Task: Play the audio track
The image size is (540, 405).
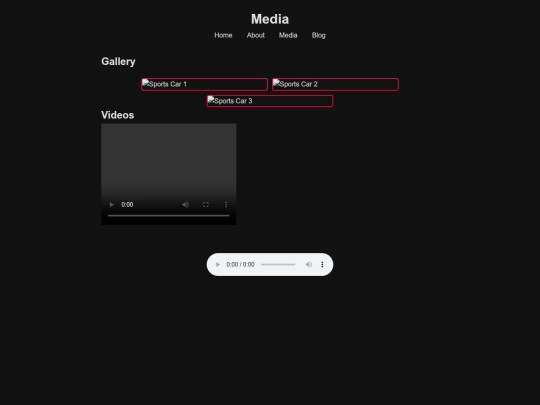Action: pos(218,264)
